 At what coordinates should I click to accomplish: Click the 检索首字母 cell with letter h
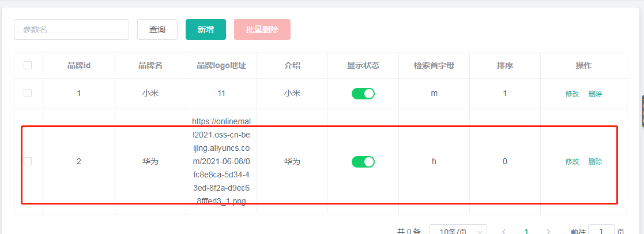tap(434, 162)
